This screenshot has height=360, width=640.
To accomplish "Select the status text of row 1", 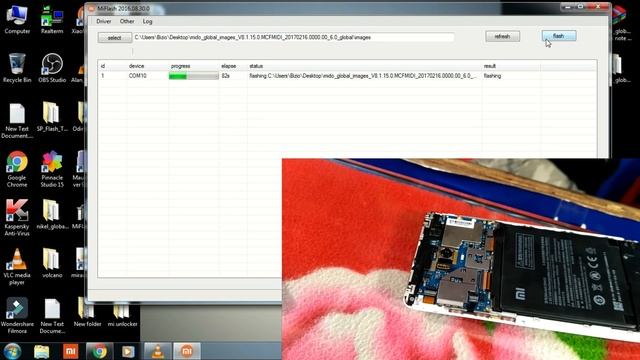I will coord(362,76).
